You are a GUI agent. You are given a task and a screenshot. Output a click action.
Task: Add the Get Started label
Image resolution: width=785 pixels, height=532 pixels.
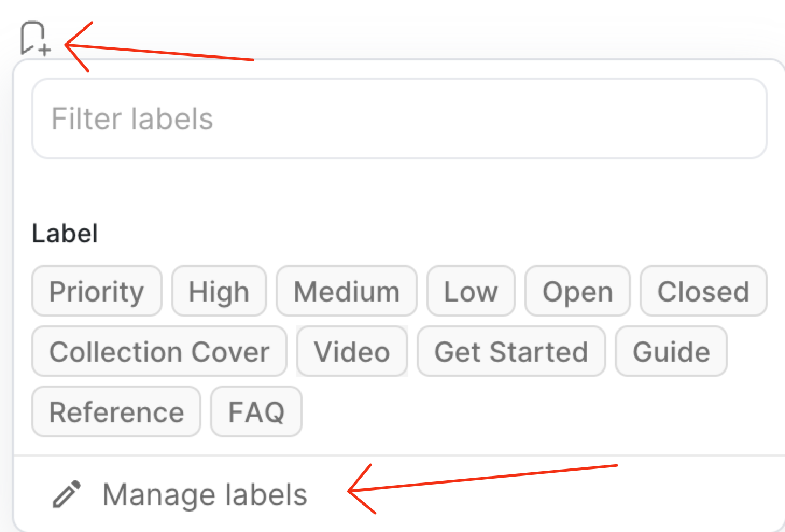(511, 352)
